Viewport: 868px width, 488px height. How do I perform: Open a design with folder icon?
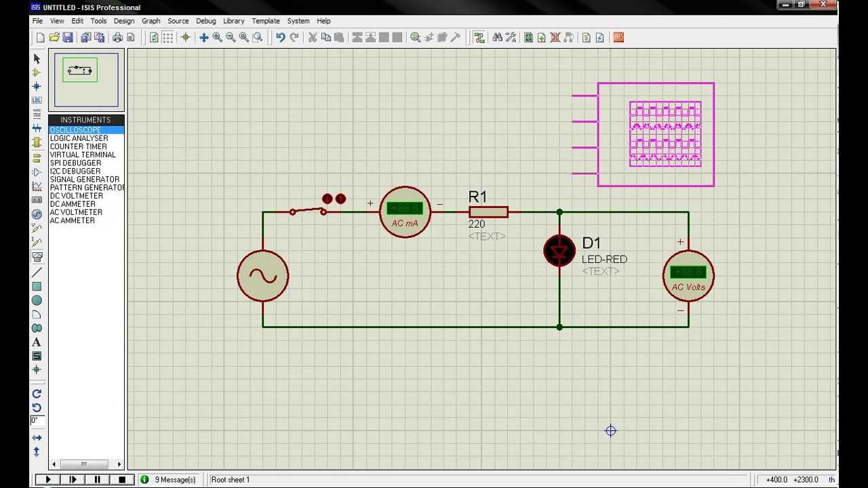54,37
